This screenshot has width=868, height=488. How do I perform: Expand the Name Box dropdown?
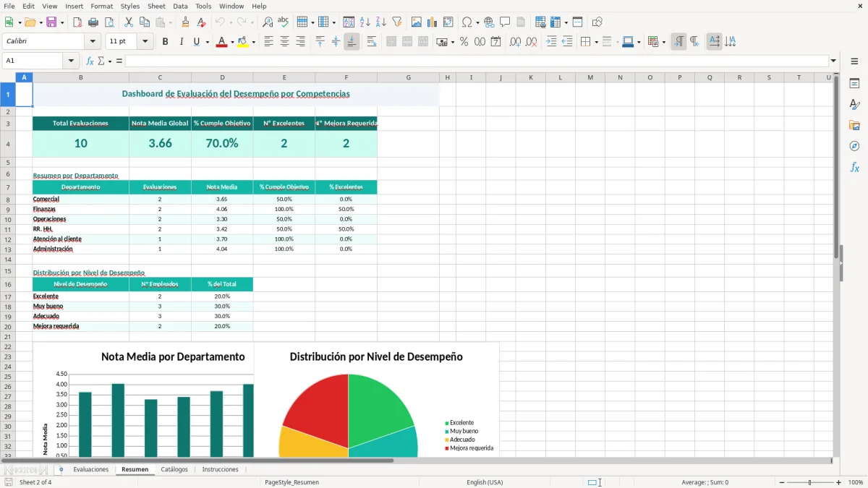tap(71, 61)
